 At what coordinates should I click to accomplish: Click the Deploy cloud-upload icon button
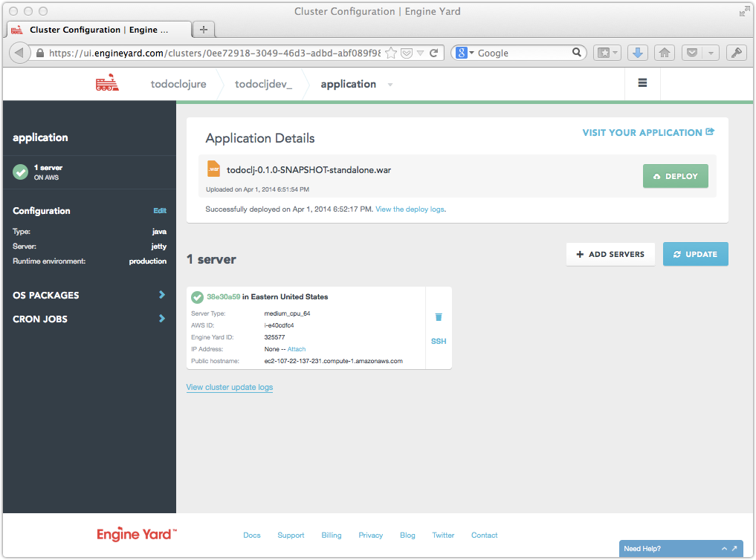click(x=657, y=176)
